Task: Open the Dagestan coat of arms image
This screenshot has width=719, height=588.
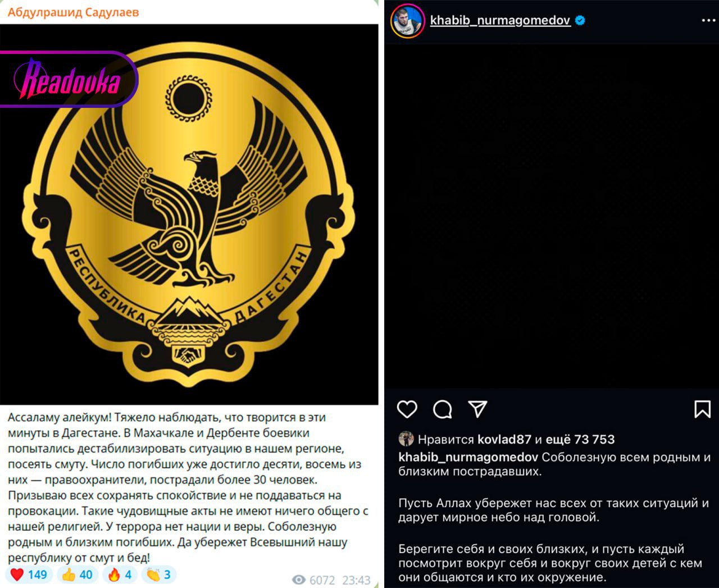Action: tap(189, 215)
